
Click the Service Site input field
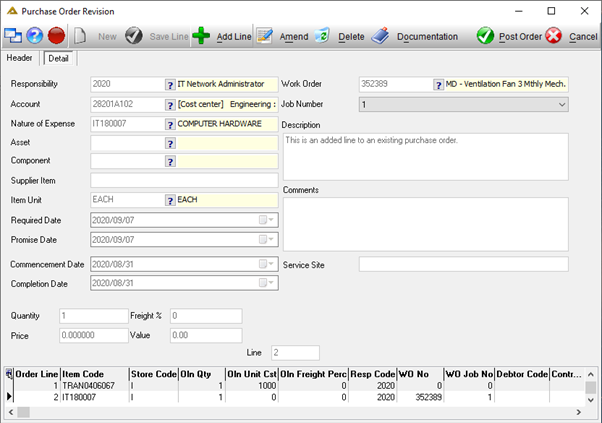[x=463, y=264]
